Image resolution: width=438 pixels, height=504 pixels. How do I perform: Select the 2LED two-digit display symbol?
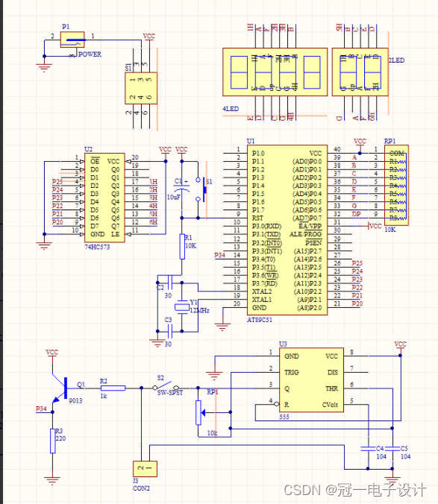coord(360,72)
